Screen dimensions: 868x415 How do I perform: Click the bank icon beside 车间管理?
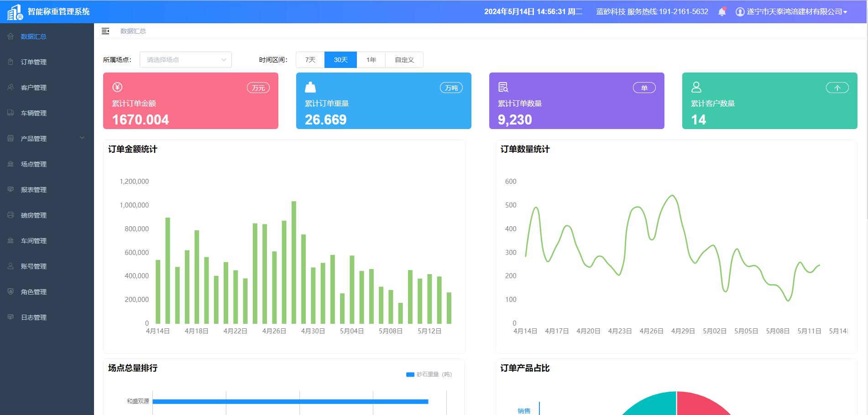pos(10,240)
